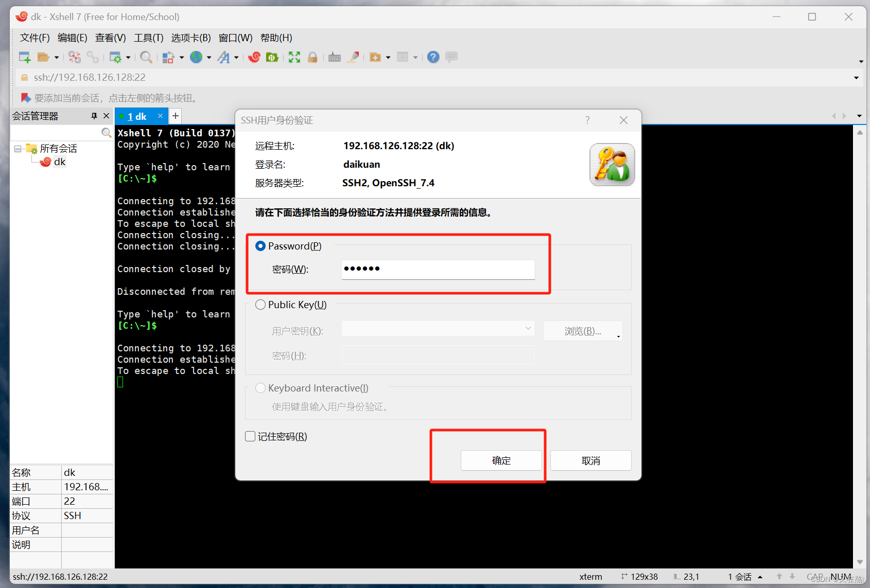Open the 查看(V) menu
Screen dimensions: 870x588
coord(111,38)
